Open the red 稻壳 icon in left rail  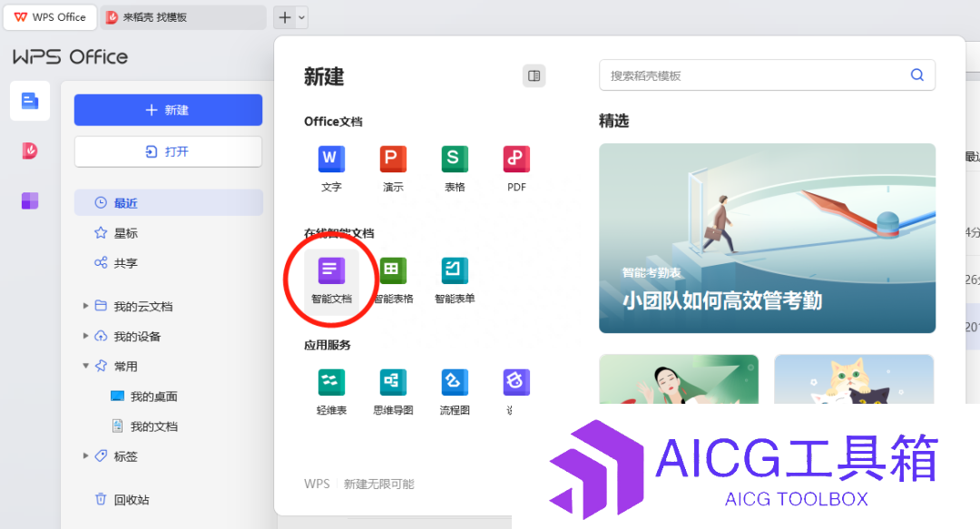pyautogui.click(x=30, y=151)
